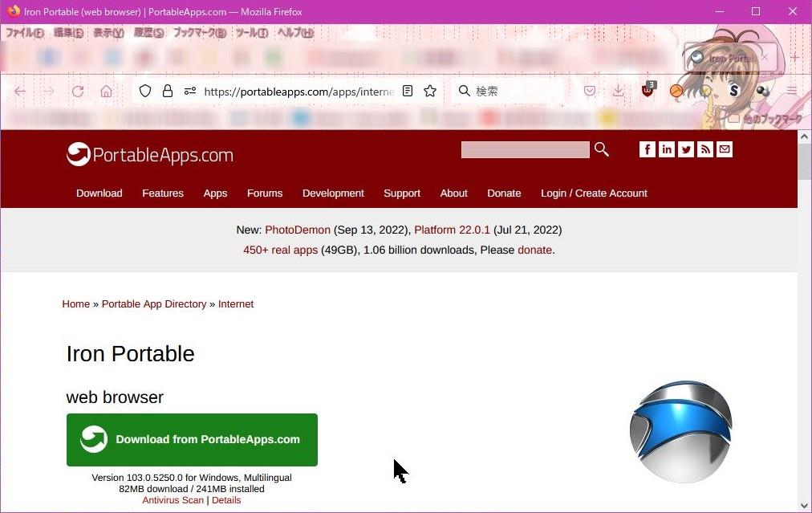Open the PhotoDemon news link

298,230
